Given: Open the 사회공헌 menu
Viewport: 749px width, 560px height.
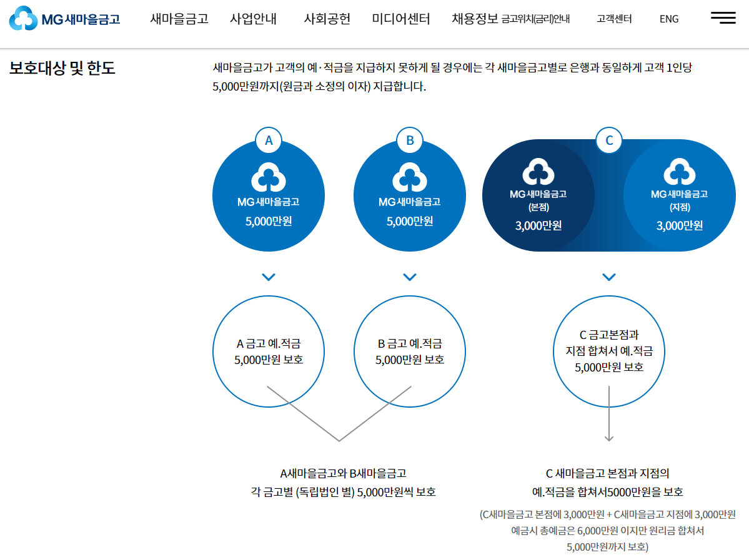Looking at the screenshot, I should 327,19.
